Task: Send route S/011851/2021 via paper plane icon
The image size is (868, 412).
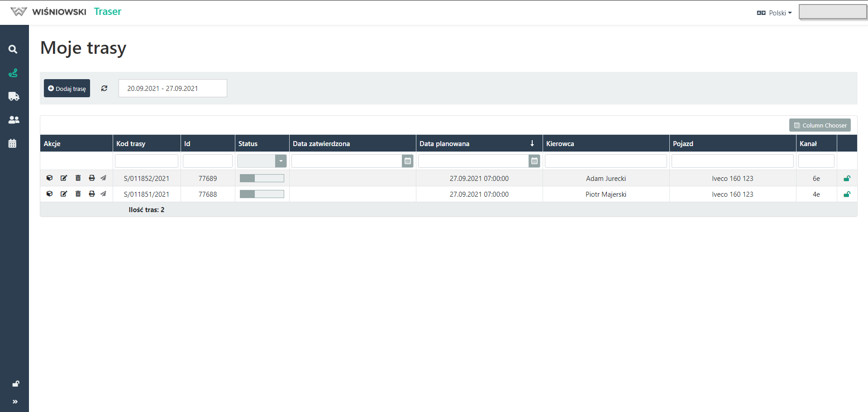Action: (104, 194)
